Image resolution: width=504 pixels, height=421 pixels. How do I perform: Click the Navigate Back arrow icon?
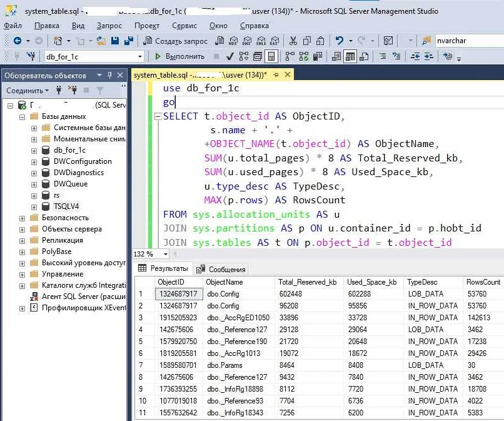point(17,41)
